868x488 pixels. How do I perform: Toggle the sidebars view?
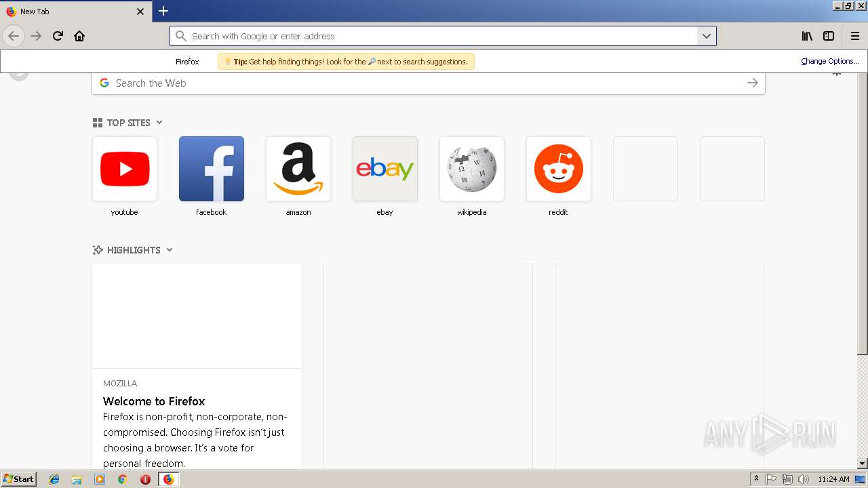click(x=829, y=36)
